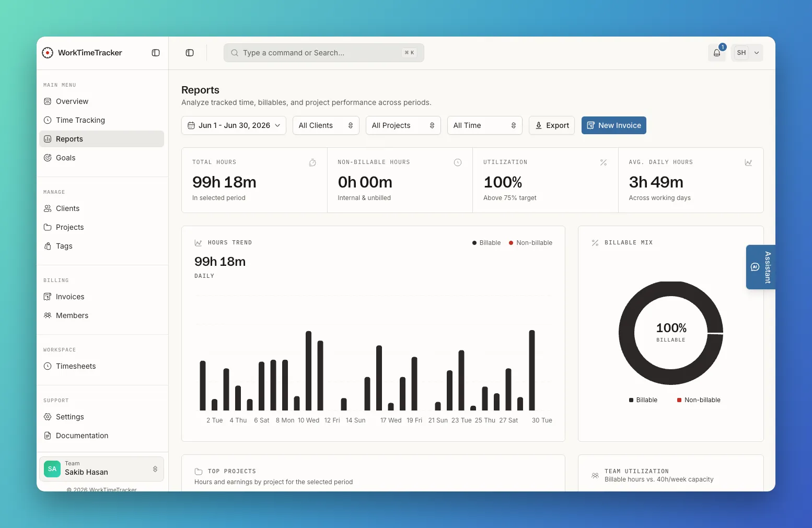Expand the Sakib Hasan team switcher

pyautogui.click(x=101, y=469)
